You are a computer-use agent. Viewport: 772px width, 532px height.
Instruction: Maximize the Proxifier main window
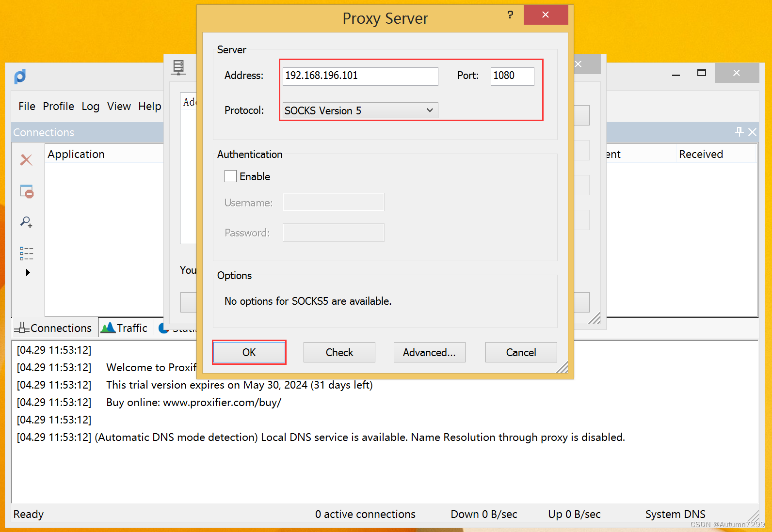click(x=701, y=73)
